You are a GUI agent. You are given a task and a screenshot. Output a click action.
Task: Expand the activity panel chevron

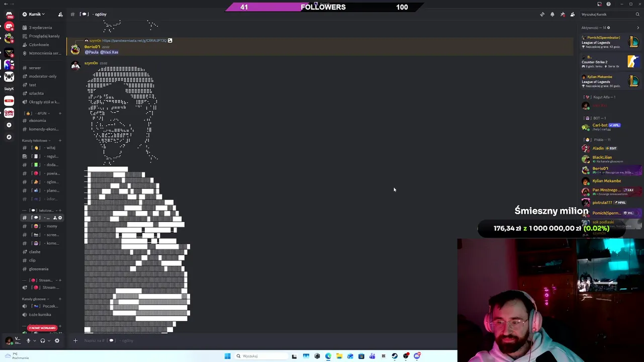click(x=638, y=28)
